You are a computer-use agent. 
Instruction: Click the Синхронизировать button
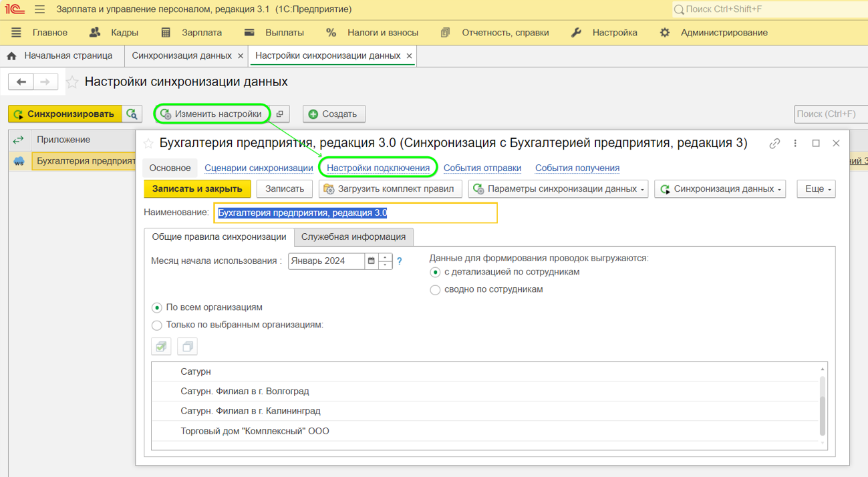point(65,114)
